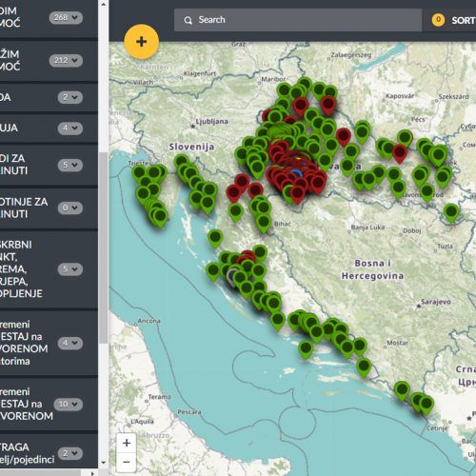This screenshot has width=476, height=476.
Task: Select the grey marker near Zadar coast
Action: [232, 277]
